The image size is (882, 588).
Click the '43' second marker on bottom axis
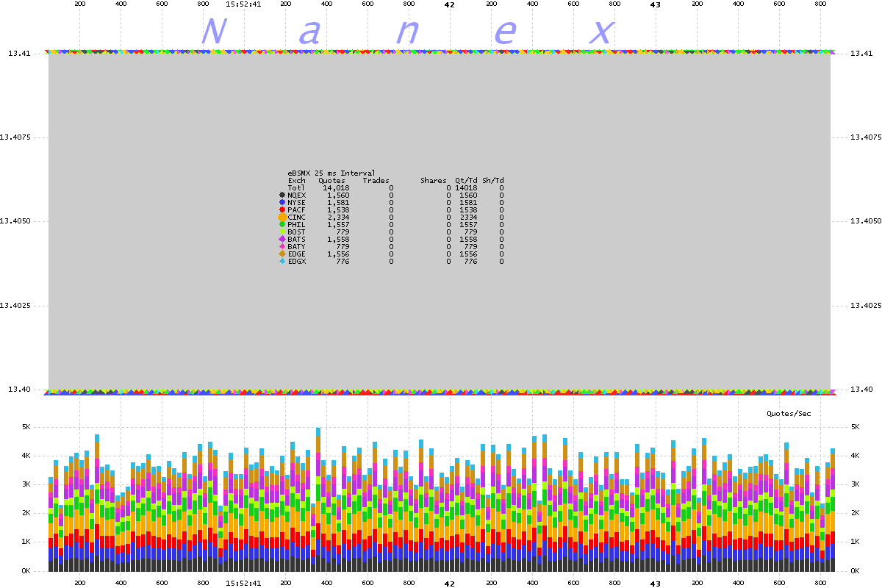tap(656, 584)
